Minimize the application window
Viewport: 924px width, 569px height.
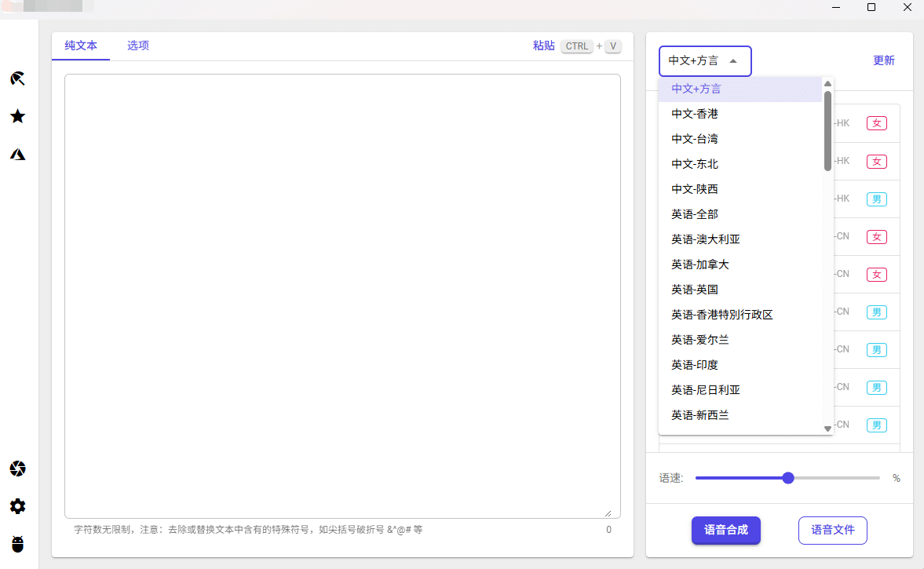tap(835, 7)
